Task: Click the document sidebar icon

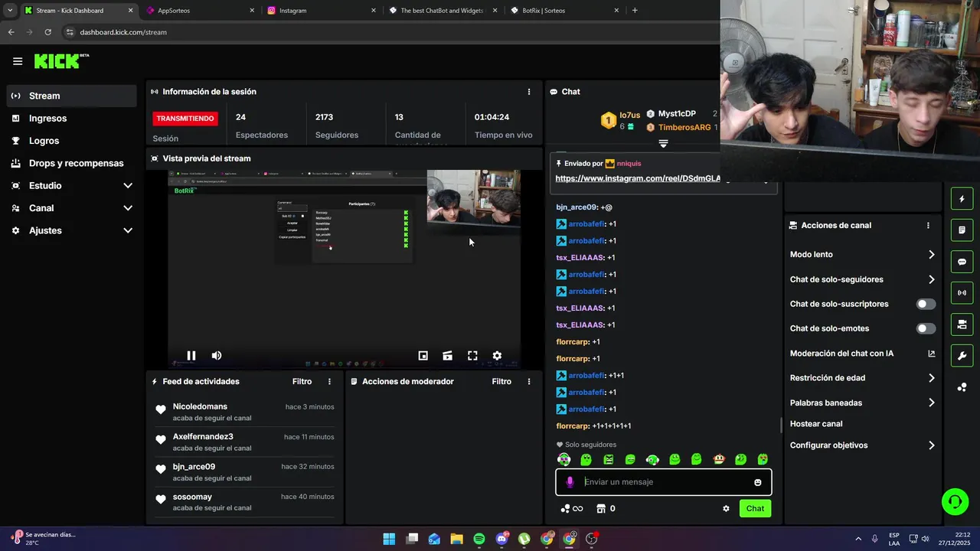Action: point(962,230)
